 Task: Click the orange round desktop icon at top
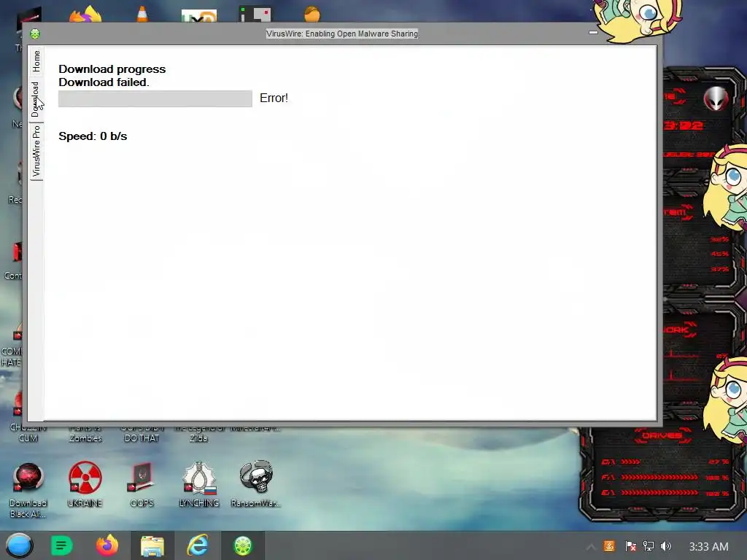(312, 15)
